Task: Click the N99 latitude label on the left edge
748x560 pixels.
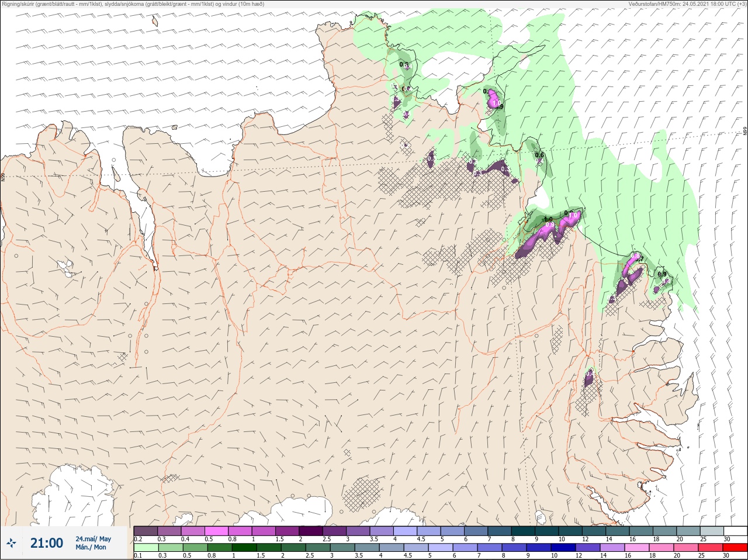Action: (3, 176)
